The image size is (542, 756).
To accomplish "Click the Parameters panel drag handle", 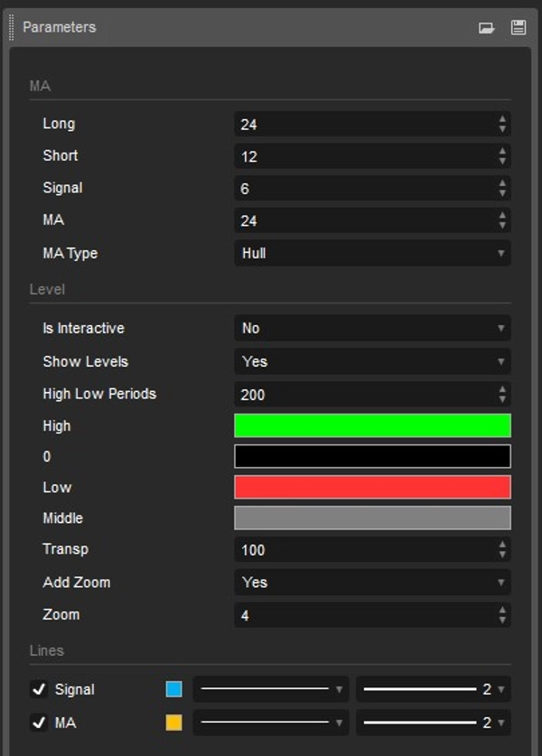I will point(10,28).
